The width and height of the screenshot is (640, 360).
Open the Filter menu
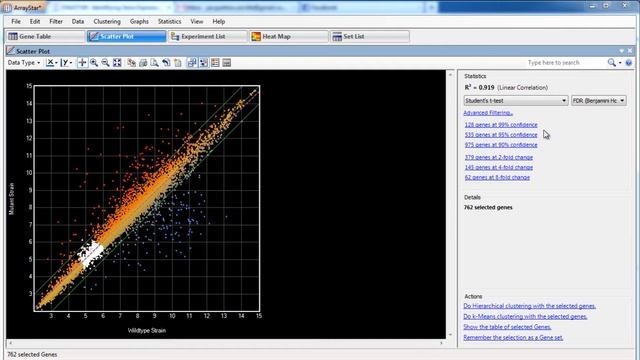(x=56, y=21)
